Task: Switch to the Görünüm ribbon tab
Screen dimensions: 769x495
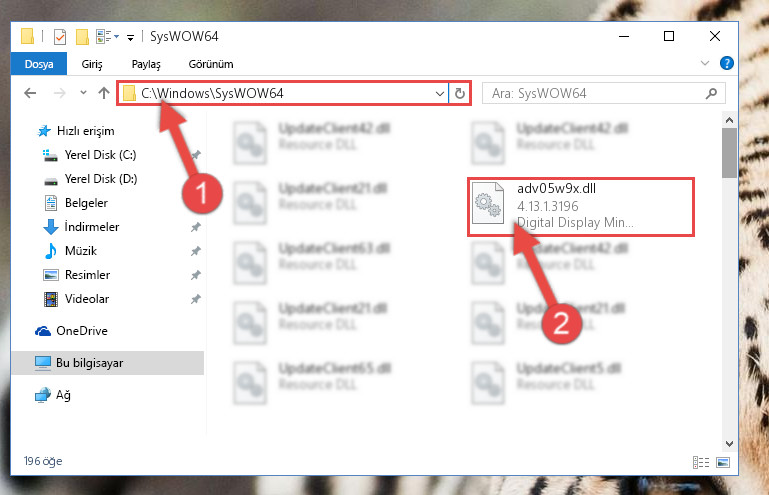Action: 211,64
